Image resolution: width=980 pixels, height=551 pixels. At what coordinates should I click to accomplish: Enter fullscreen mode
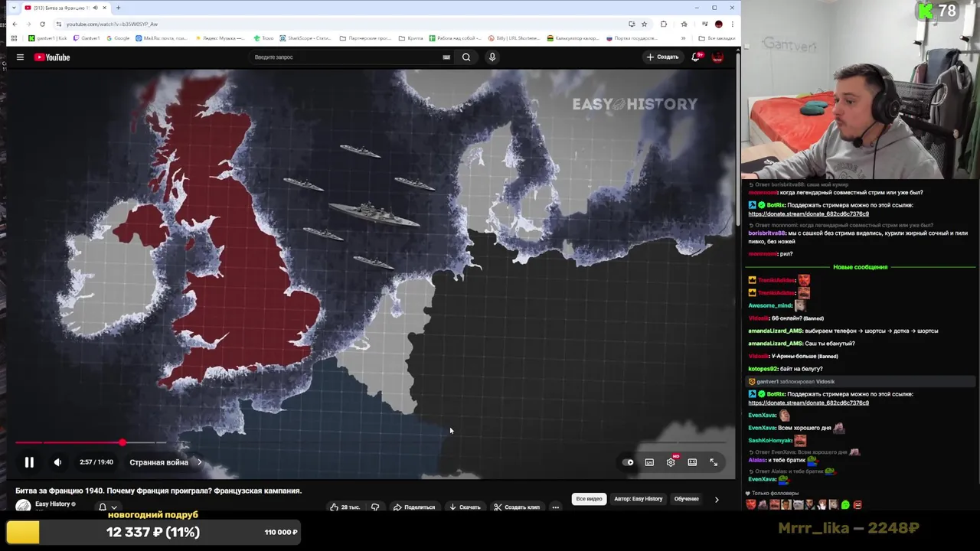[x=714, y=462]
